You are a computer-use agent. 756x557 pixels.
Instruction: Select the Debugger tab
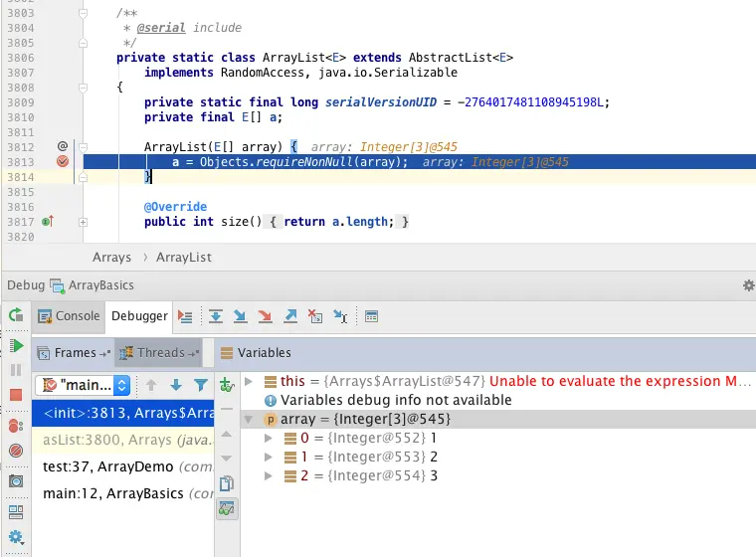click(139, 316)
